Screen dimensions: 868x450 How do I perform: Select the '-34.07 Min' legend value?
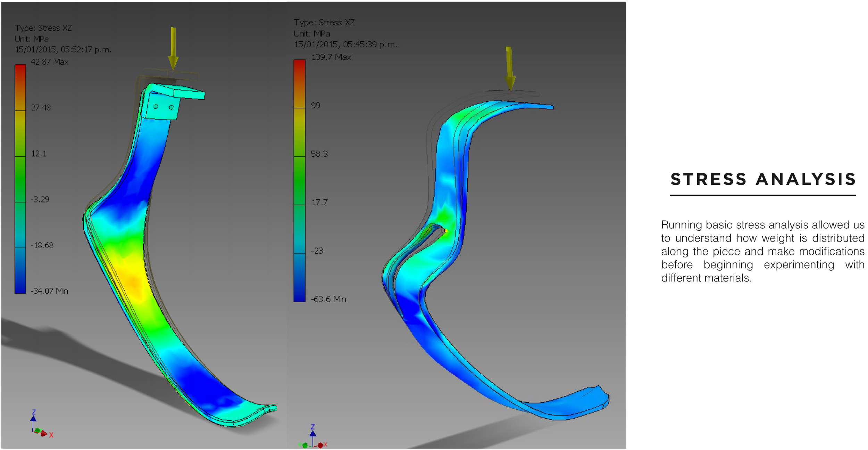tap(49, 291)
